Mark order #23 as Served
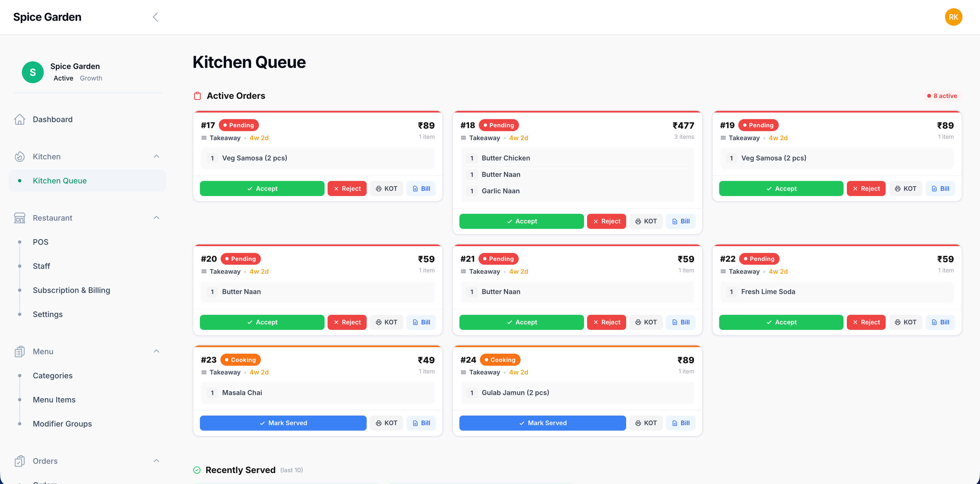The image size is (980, 484). pyautogui.click(x=283, y=423)
